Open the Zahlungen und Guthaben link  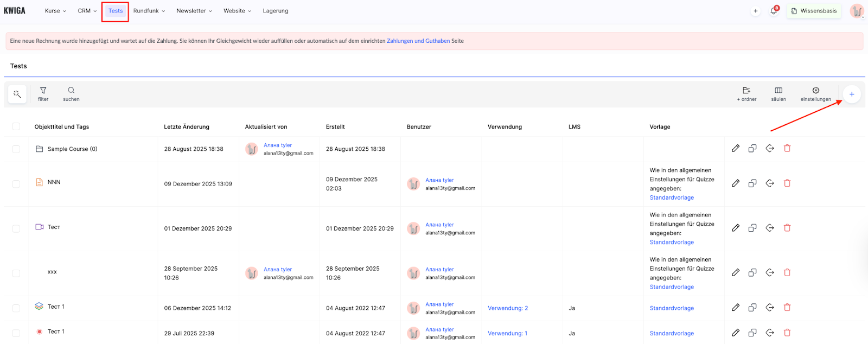(418, 41)
